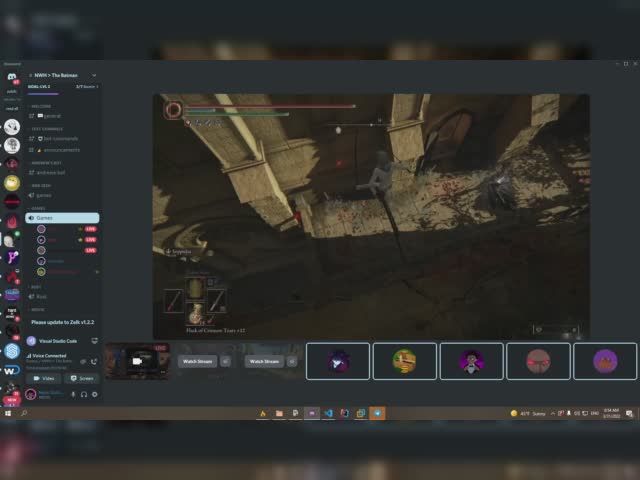Screen dimensions: 640x480
Task: Click your user avatar in the bottom panel
Action: point(31,394)
